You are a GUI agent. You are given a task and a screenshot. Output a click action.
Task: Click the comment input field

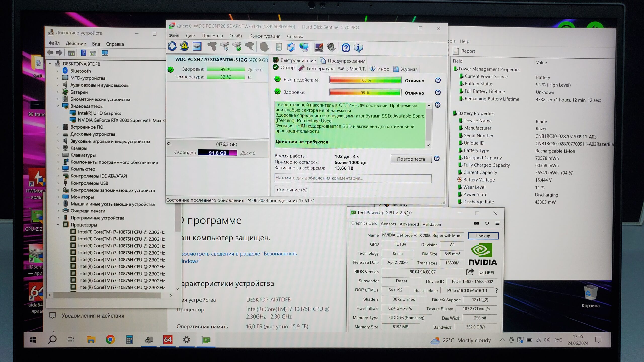pyautogui.click(x=353, y=178)
